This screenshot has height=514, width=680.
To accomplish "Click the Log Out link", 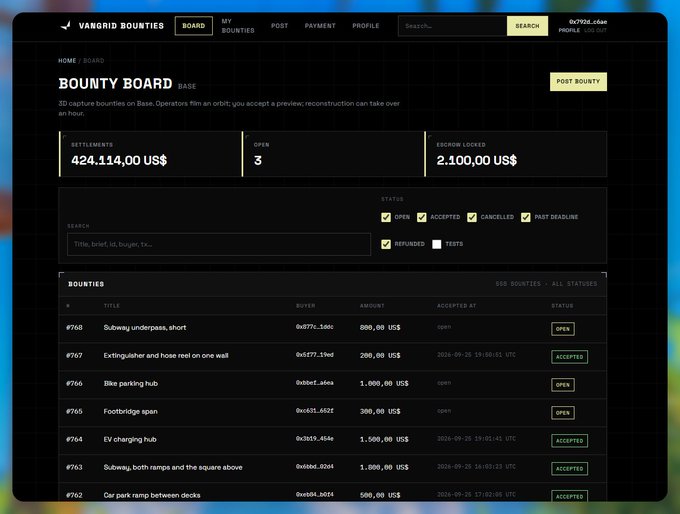I will (x=595, y=30).
